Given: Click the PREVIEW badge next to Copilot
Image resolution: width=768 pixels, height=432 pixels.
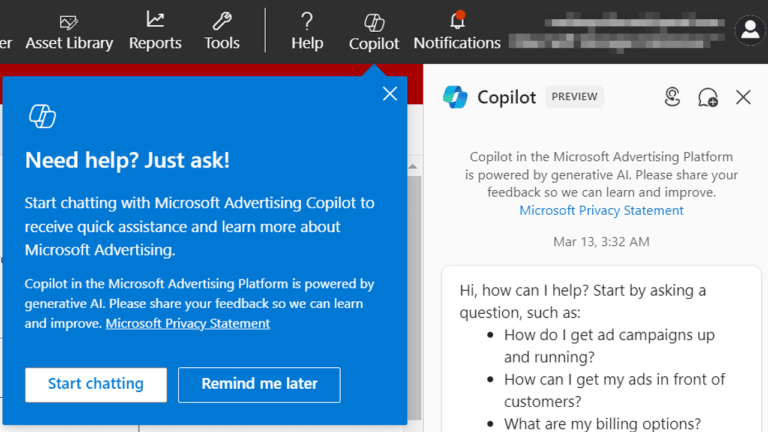Looking at the screenshot, I should tap(575, 96).
